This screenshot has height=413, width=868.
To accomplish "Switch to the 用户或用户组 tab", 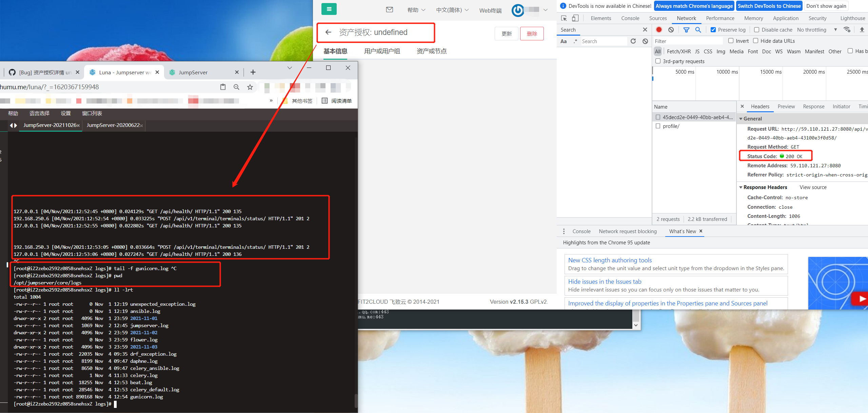I will (382, 51).
